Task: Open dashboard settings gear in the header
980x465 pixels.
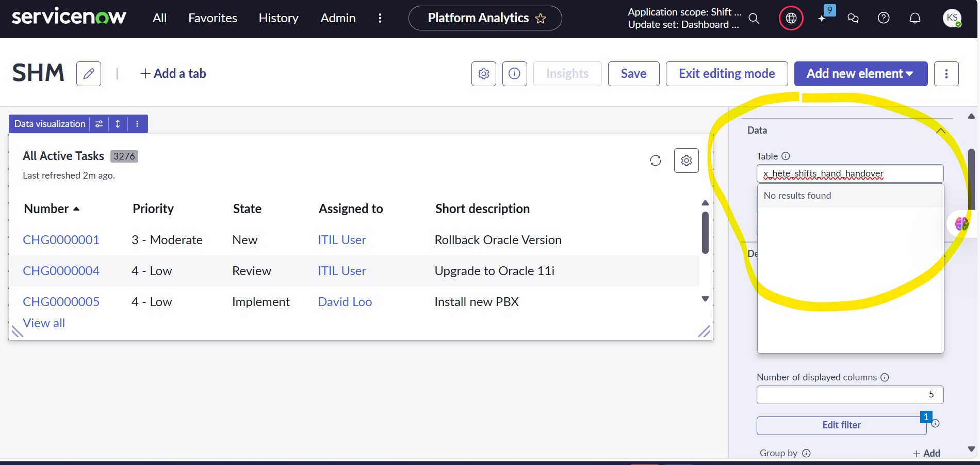Action: (x=483, y=74)
